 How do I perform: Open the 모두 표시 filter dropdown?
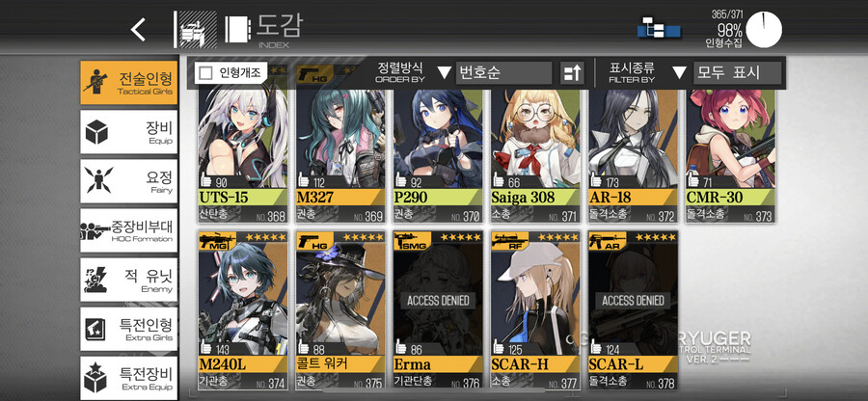tap(738, 73)
